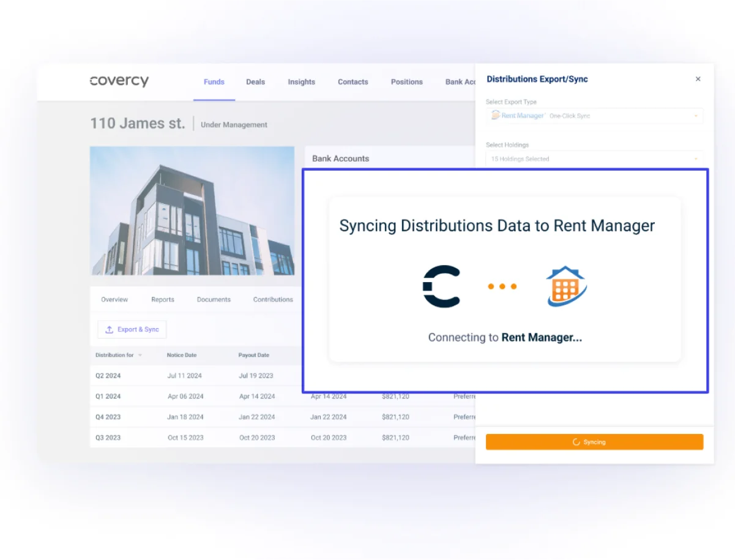Viewport: 735px width, 560px height.
Task: Click the Rent Manager building icon in sync card
Action: coord(565,285)
